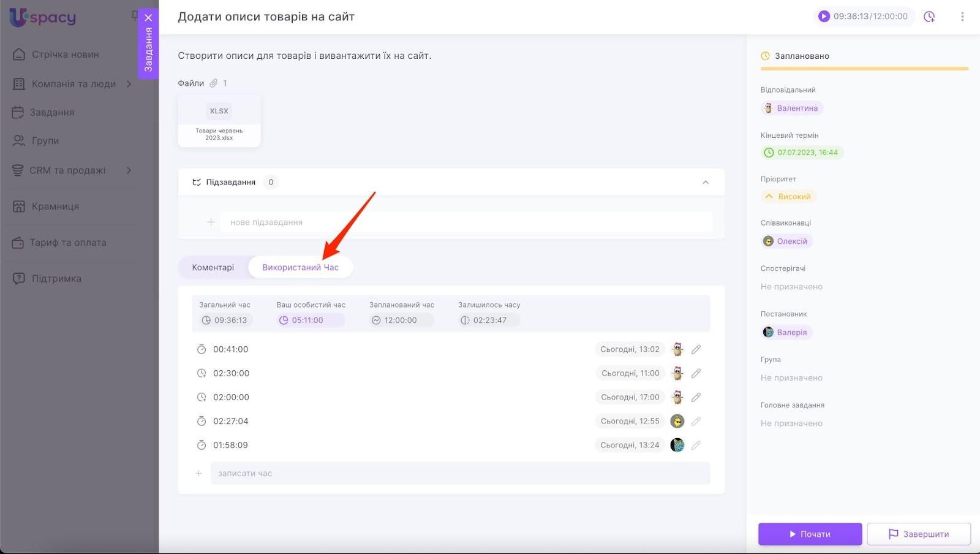
Task: Start the timer in the header time pill
Action: click(x=824, y=17)
